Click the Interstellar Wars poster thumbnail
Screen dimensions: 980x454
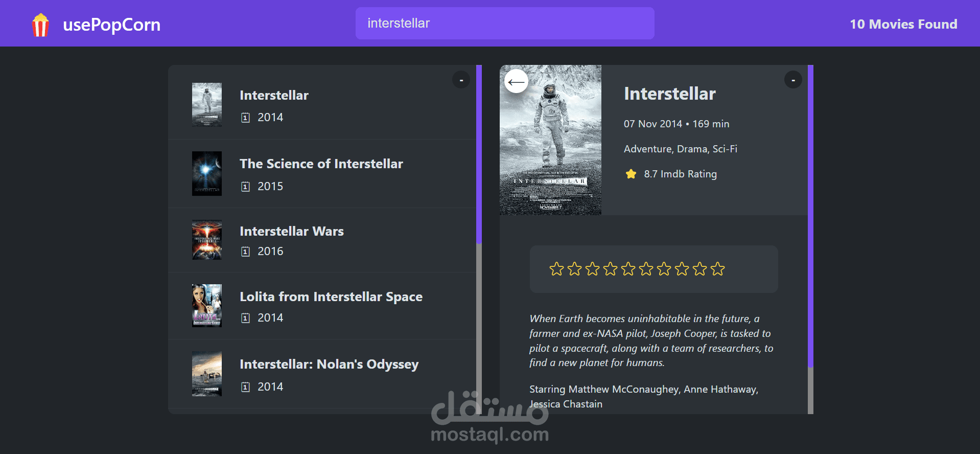(207, 240)
